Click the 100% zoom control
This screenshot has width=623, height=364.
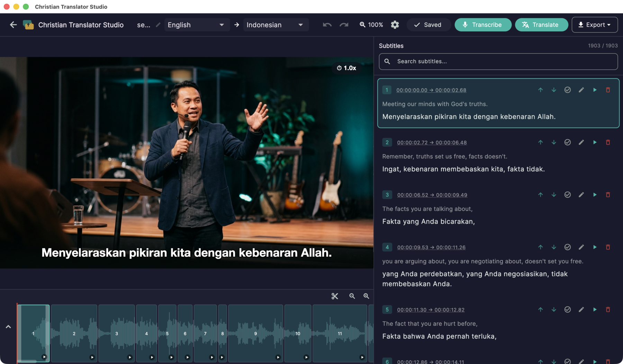coord(371,25)
